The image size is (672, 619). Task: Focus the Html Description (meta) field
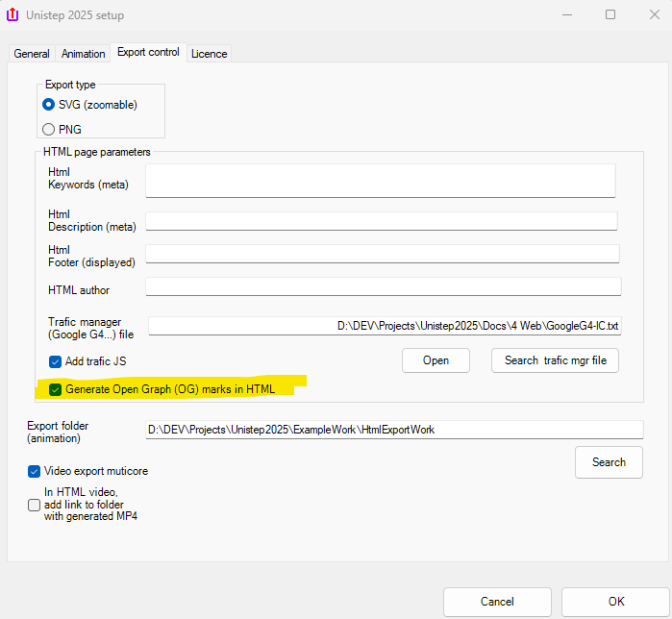381,221
